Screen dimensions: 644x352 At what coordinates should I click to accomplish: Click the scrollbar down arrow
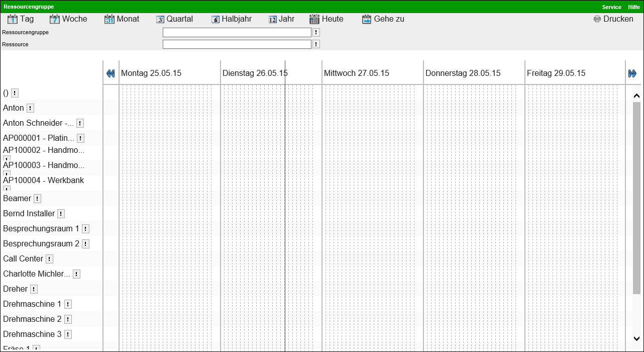coord(636,338)
